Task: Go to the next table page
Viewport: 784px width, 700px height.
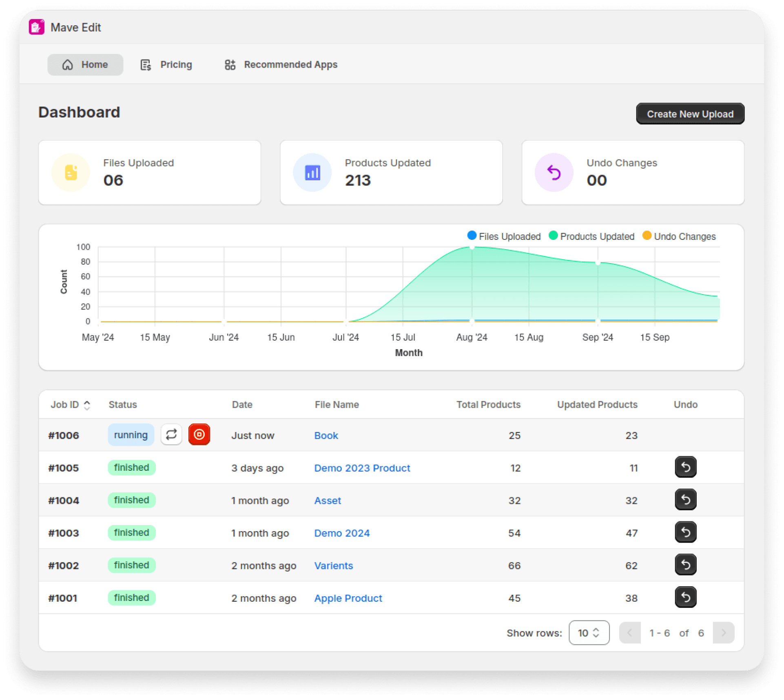Action: point(723,633)
